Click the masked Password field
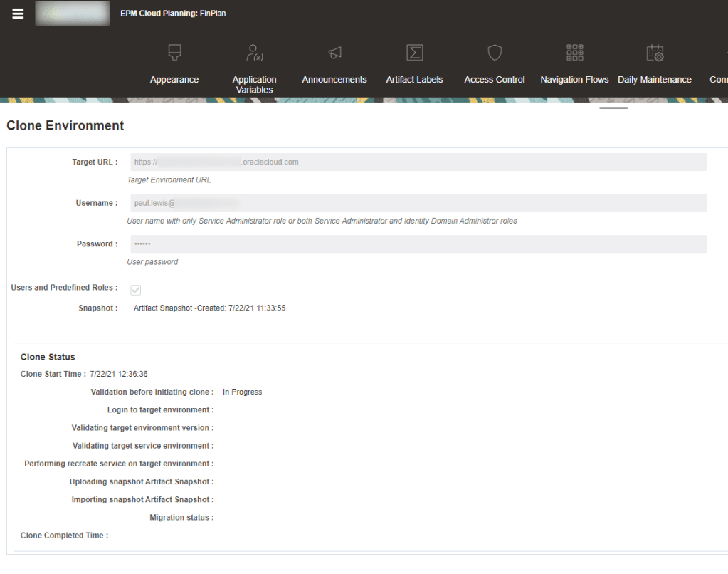Viewport: 728px width, 574px height. tap(416, 244)
